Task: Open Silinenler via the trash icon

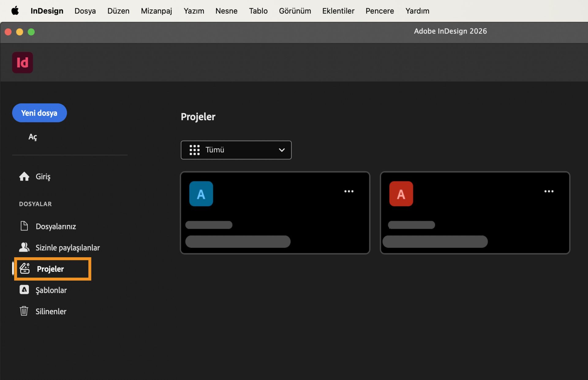Action: 24,311
